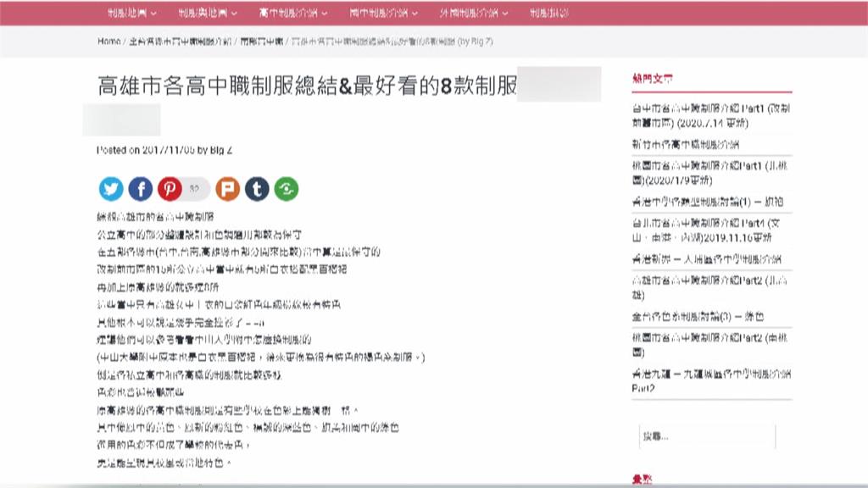This screenshot has width=868, height=488.
Task: Share the article on Tumblr
Action: (x=257, y=189)
